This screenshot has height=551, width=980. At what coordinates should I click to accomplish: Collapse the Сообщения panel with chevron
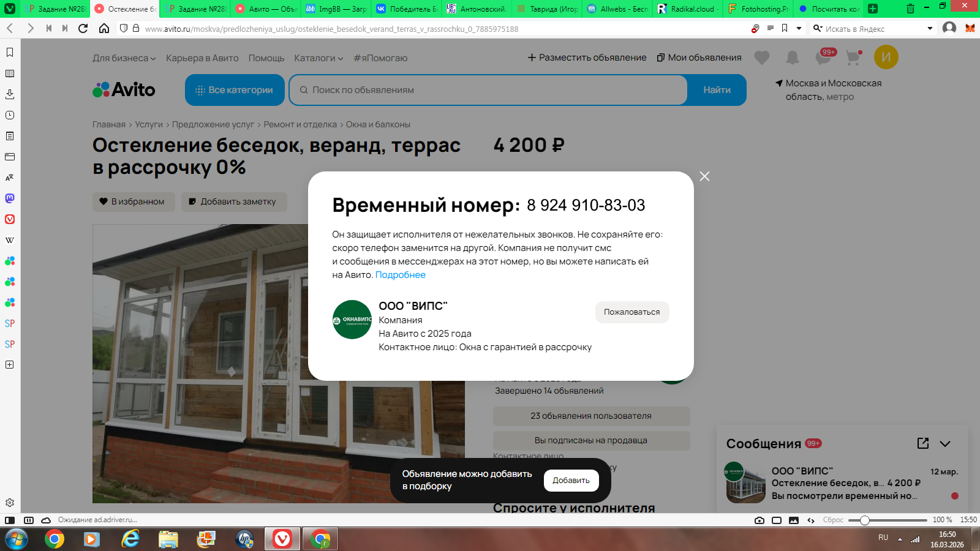click(x=945, y=444)
